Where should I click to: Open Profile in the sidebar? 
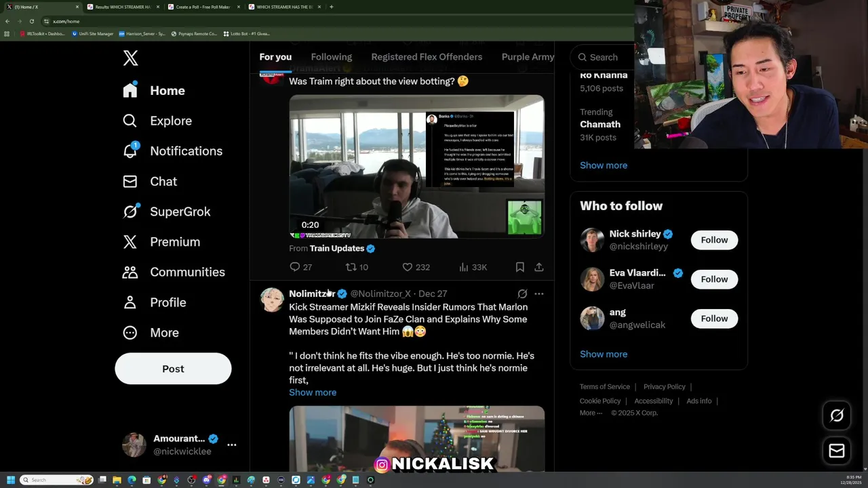pyautogui.click(x=154, y=302)
